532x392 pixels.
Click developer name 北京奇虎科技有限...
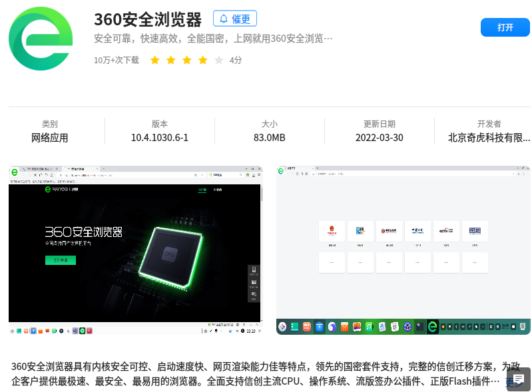pyautogui.click(x=489, y=138)
